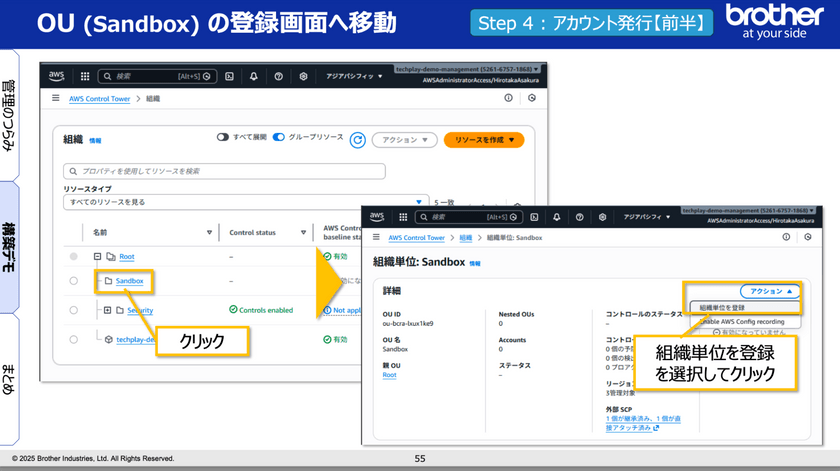
Task: Click the Sandbox OU link
Action: [x=129, y=281]
